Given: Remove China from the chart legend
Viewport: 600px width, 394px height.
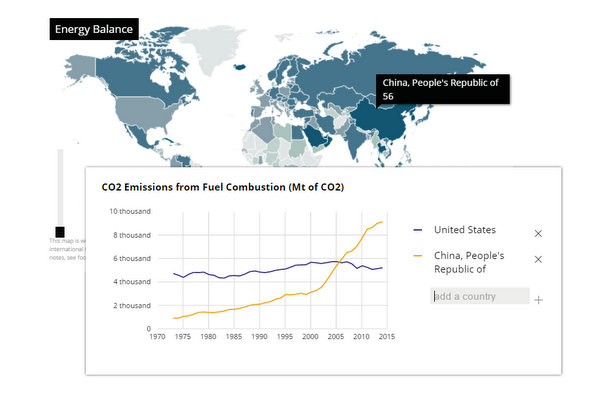Looking at the screenshot, I should pyautogui.click(x=538, y=259).
